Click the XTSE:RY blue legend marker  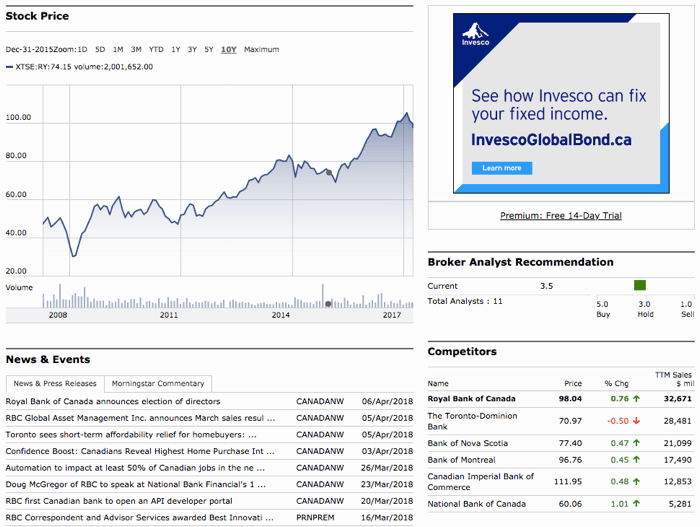click(9, 67)
